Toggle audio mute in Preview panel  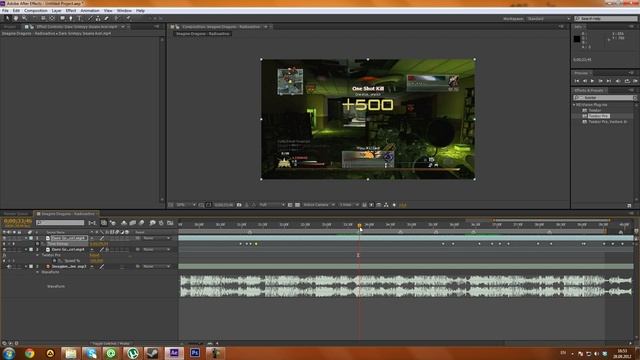(618, 81)
